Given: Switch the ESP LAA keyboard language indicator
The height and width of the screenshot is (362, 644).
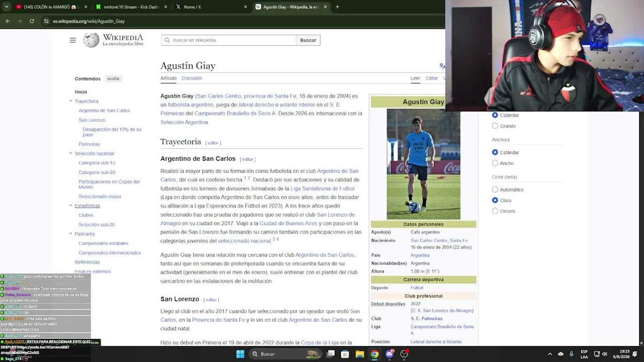Looking at the screenshot, I should (x=584, y=354).
